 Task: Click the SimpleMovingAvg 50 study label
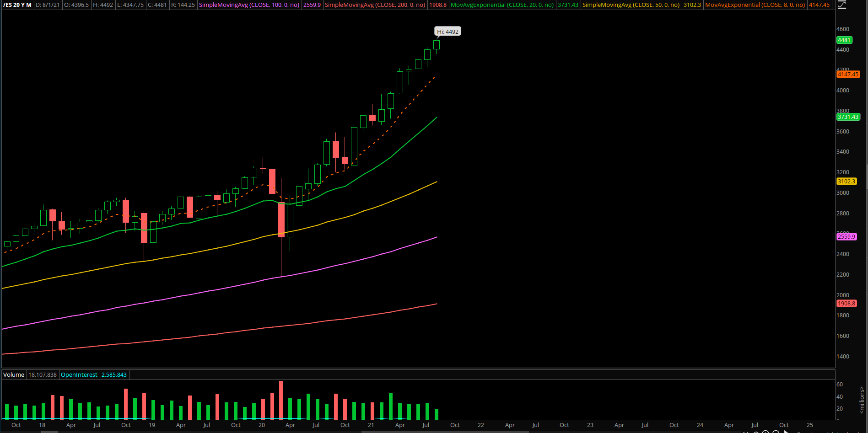pos(631,5)
